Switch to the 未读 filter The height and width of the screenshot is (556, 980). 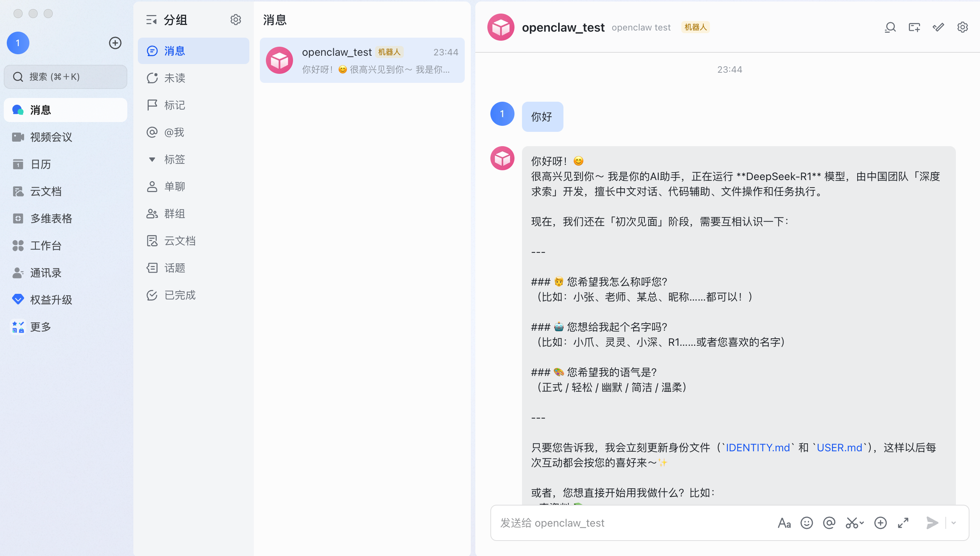tap(174, 78)
